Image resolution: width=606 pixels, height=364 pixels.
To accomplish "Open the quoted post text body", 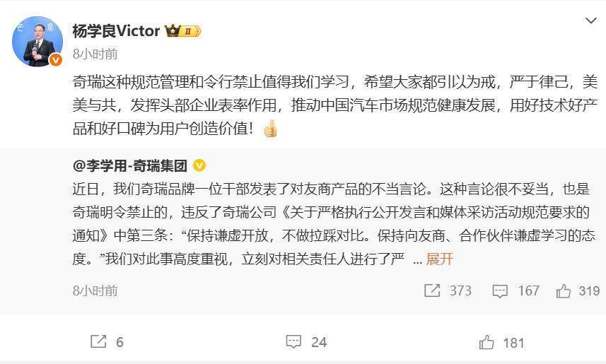I will 334,224.
